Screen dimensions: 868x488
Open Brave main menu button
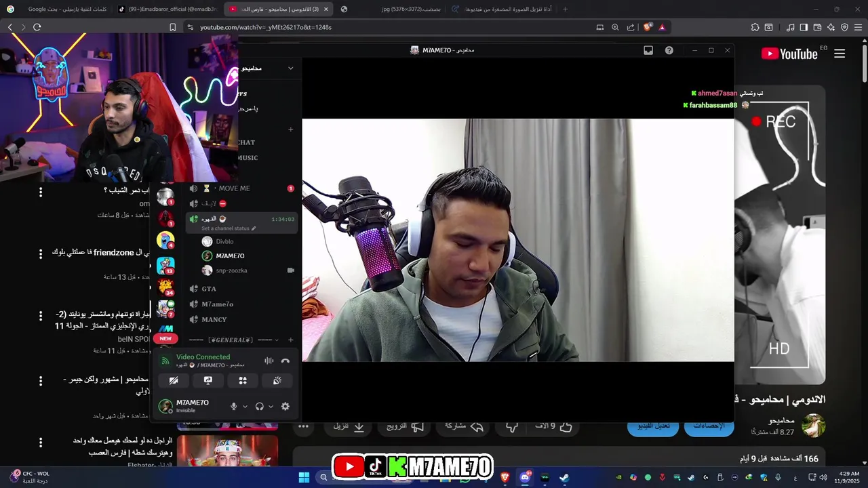858,27
